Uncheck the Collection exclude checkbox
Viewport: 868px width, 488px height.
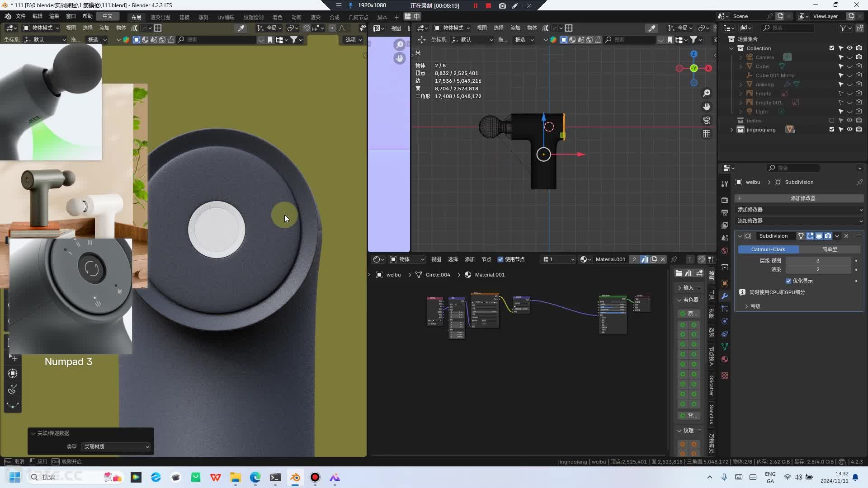click(832, 48)
